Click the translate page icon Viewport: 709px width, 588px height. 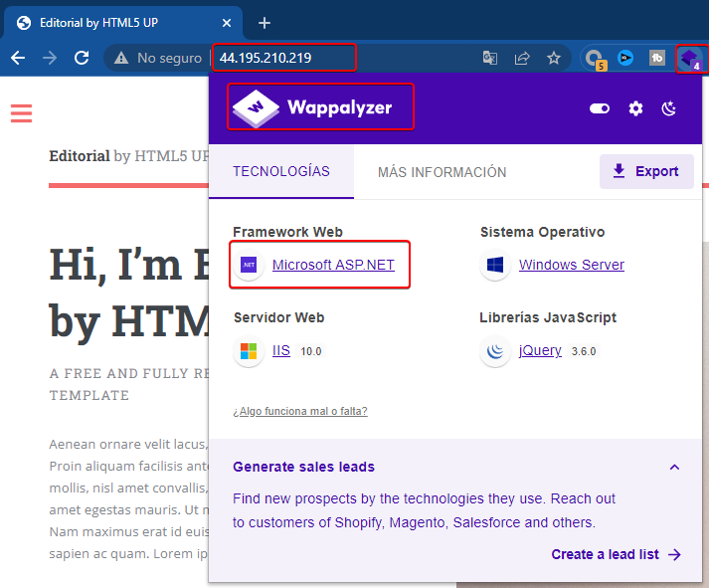[x=490, y=58]
